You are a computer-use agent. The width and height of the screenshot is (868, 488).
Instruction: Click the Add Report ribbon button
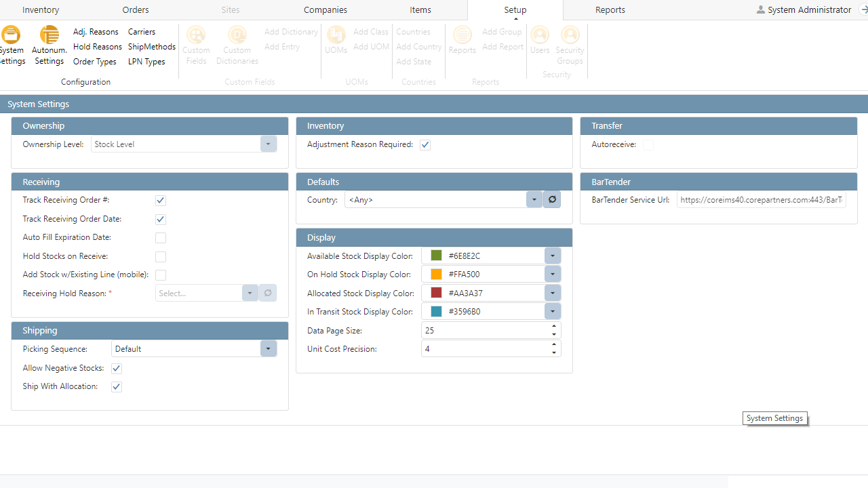[x=503, y=47]
